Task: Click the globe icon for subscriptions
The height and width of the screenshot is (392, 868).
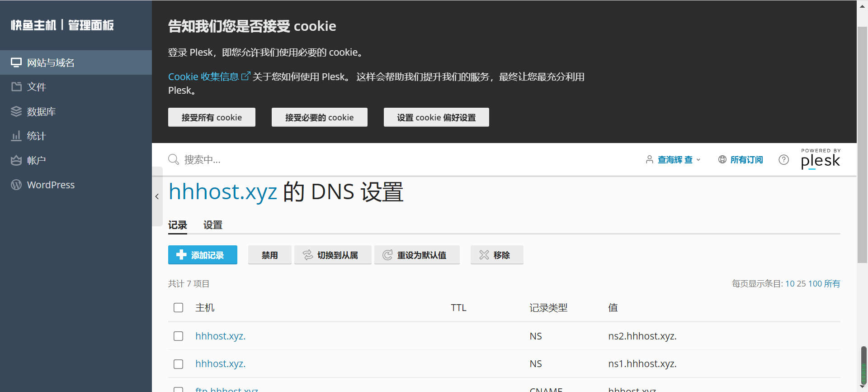Action: point(722,160)
